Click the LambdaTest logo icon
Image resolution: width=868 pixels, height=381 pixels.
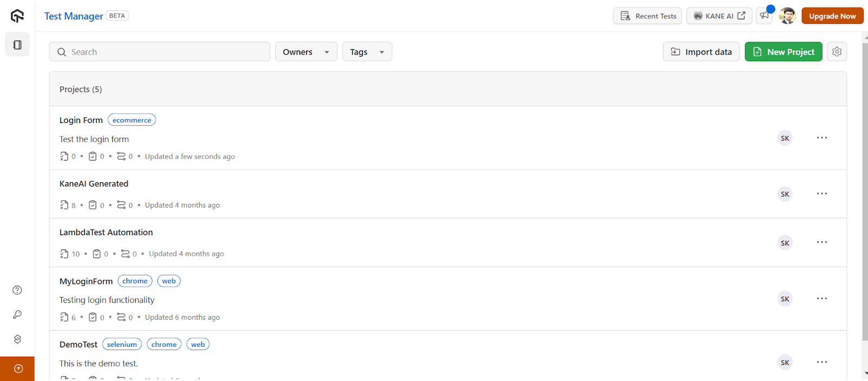(x=17, y=16)
